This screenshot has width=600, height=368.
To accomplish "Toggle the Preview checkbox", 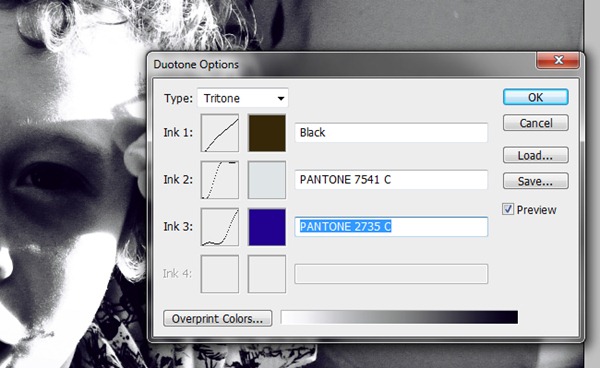I will [508, 209].
